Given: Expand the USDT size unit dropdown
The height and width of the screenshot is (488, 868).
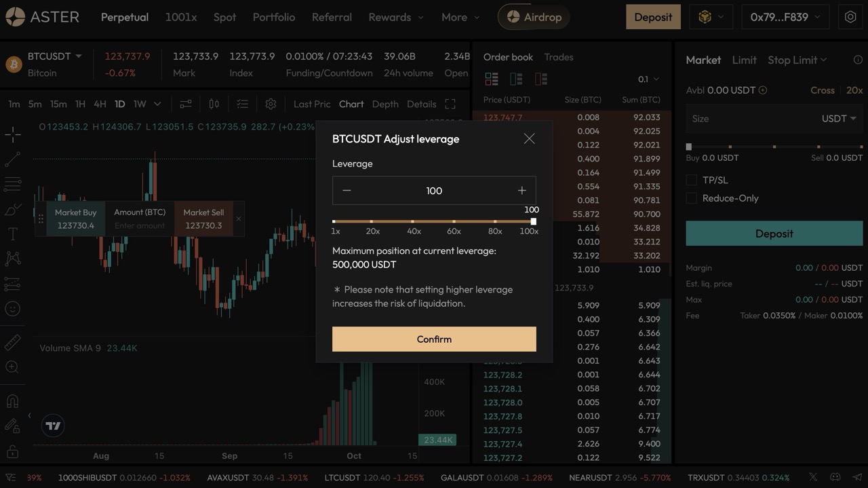Looking at the screenshot, I should (x=840, y=118).
